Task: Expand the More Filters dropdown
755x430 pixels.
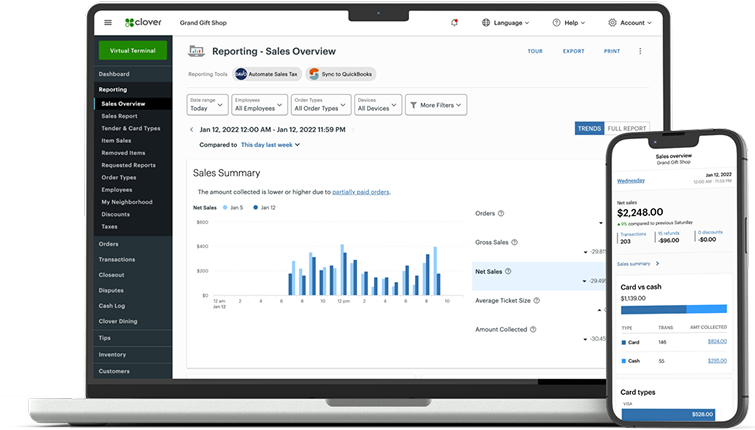Action: pos(432,105)
